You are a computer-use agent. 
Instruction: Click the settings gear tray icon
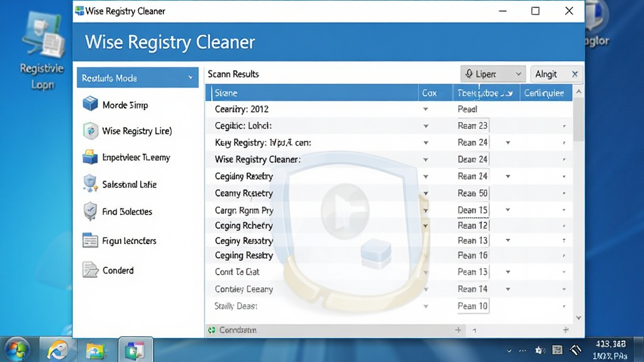pos(540,350)
